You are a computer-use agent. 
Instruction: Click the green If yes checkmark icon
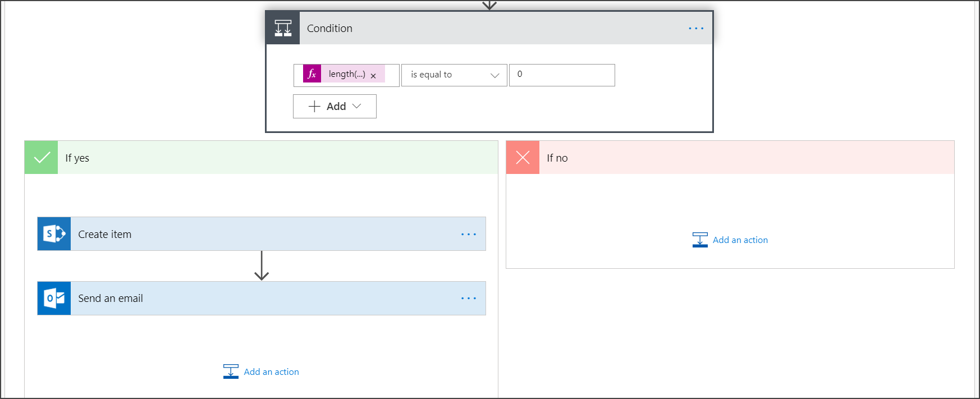42,158
